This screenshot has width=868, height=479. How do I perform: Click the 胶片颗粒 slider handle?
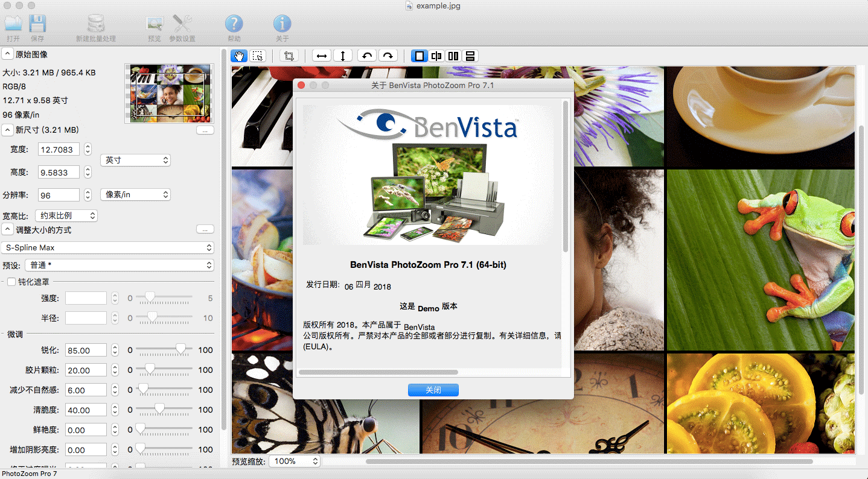click(x=149, y=369)
